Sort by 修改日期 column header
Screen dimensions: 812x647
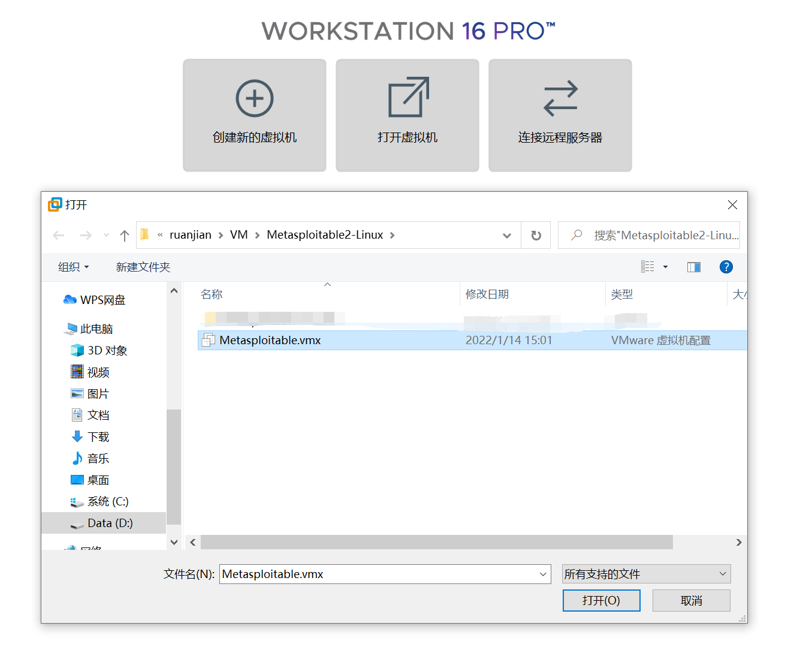tap(487, 294)
